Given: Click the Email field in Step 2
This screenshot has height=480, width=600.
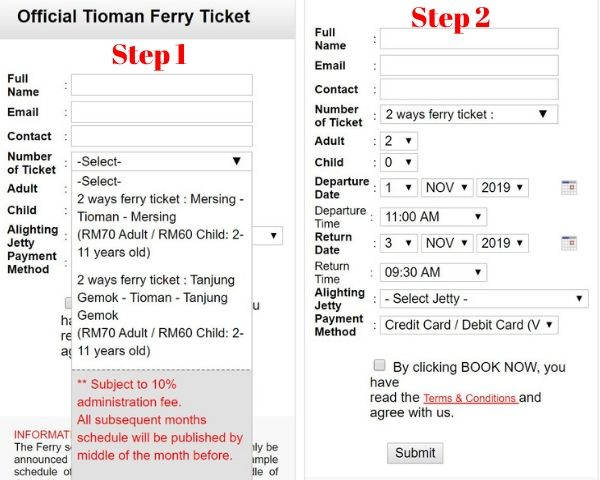Looking at the screenshot, I should [468, 65].
